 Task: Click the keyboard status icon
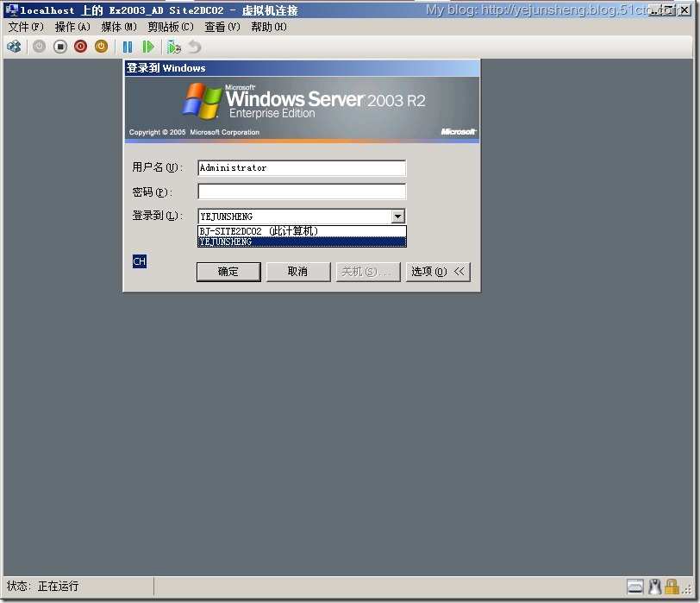click(634, 587)
